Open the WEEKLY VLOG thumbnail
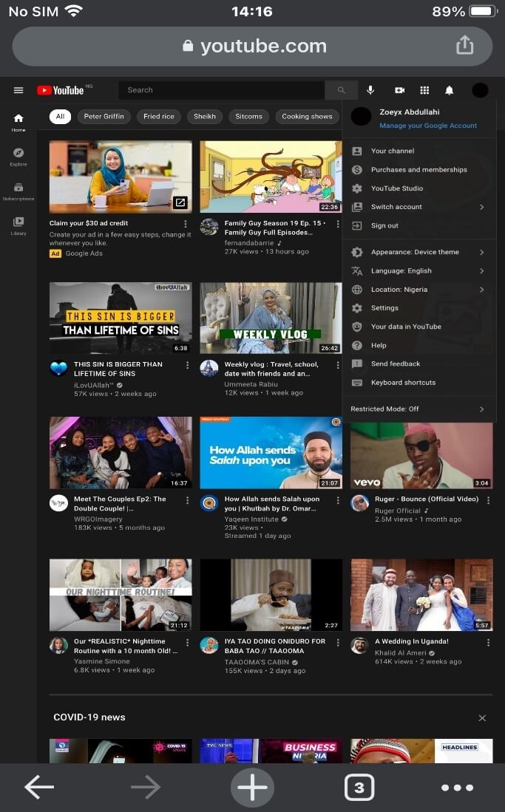 [271, 318]
